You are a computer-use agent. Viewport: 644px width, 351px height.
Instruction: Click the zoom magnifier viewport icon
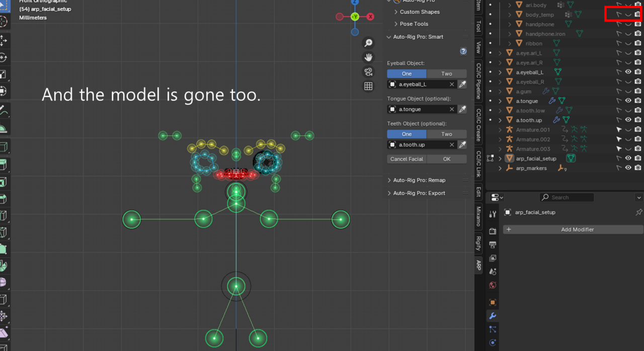368,43
